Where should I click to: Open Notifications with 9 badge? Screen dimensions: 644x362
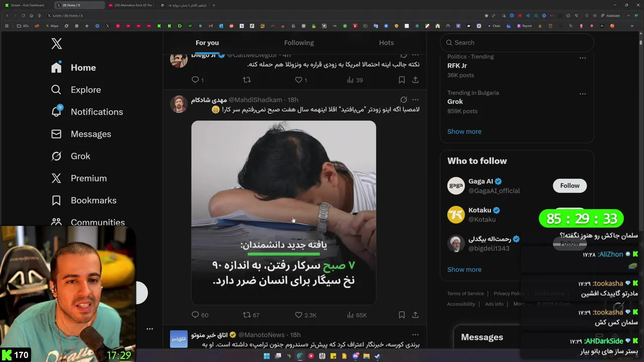87,112
